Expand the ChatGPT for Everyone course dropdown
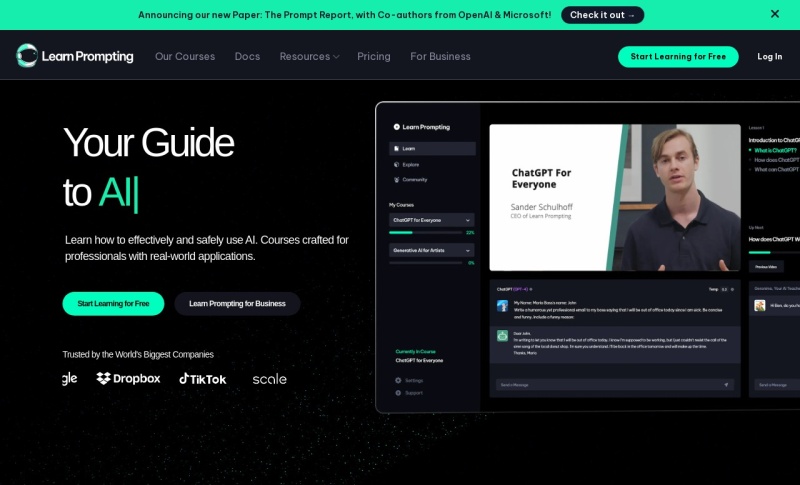Viewport: 800px width, 485px height. click(x=432, y=220)
